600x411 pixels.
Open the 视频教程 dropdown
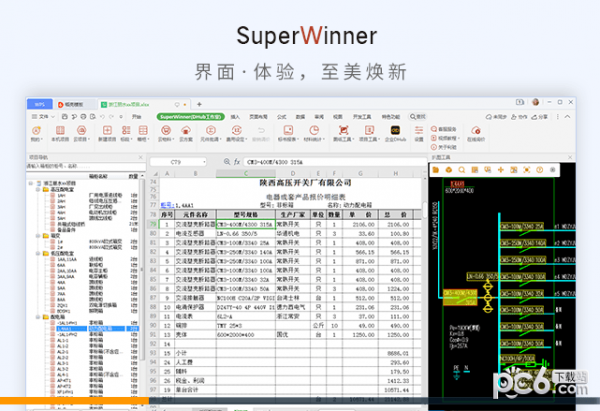pyautogui.click(x=445, y=138)
